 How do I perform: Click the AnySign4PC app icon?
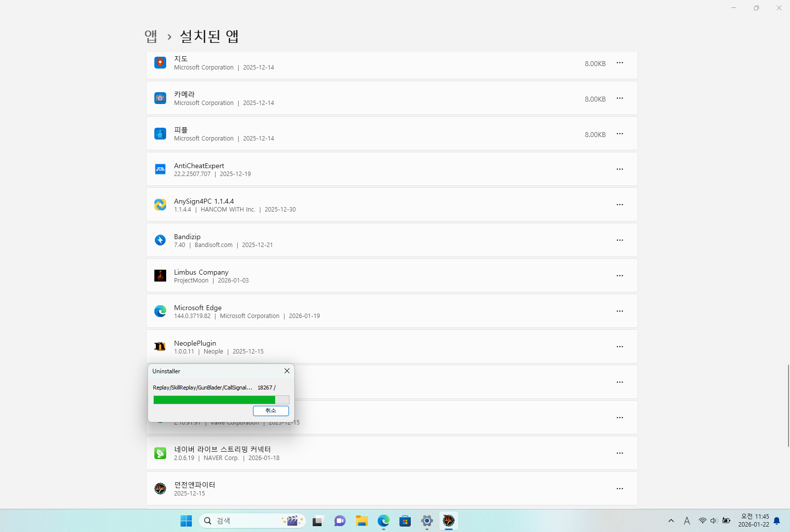point(160,205)
